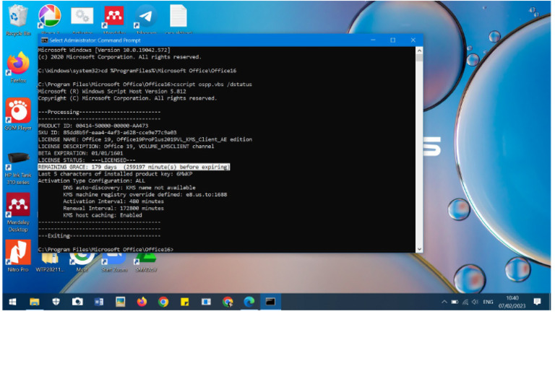555x392 pixels.
Task: Open the top-row Mendeley shortcut icon
Action: coord(113,17)
